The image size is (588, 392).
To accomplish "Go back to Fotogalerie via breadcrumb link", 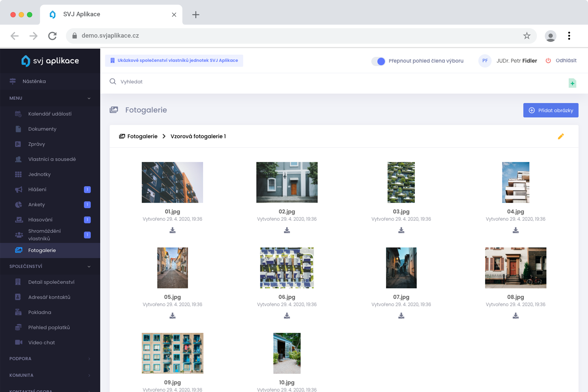I will click(142, 136).
